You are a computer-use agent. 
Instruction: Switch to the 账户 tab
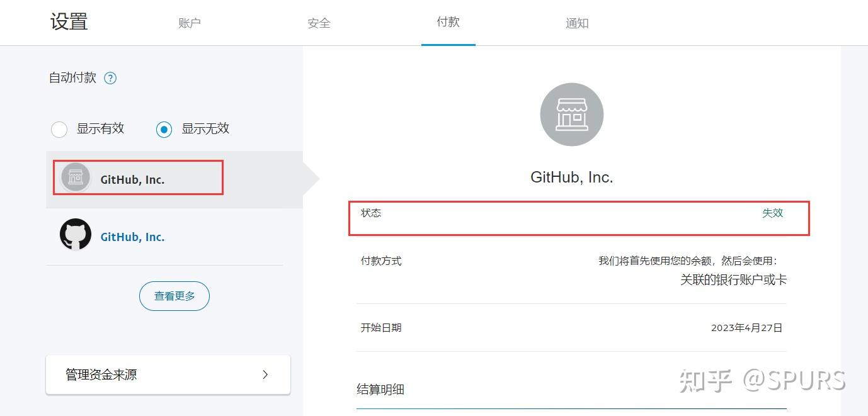coord(190,23)
